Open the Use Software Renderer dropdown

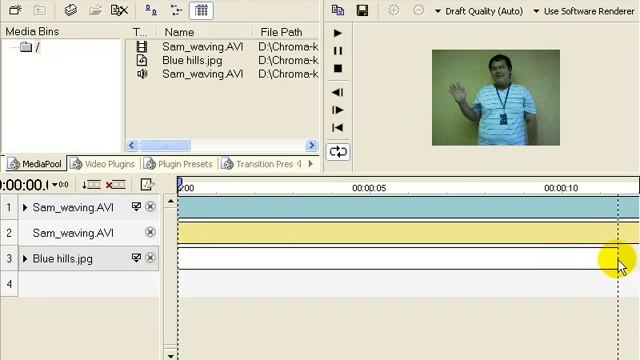[584, 11]
